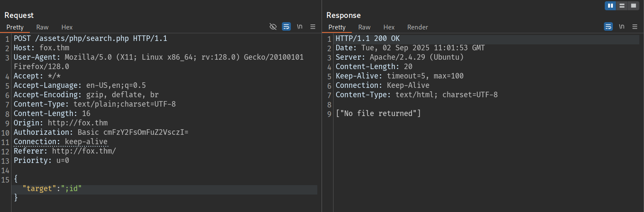Open Request panel hamburger options menu

click(313, 27)
